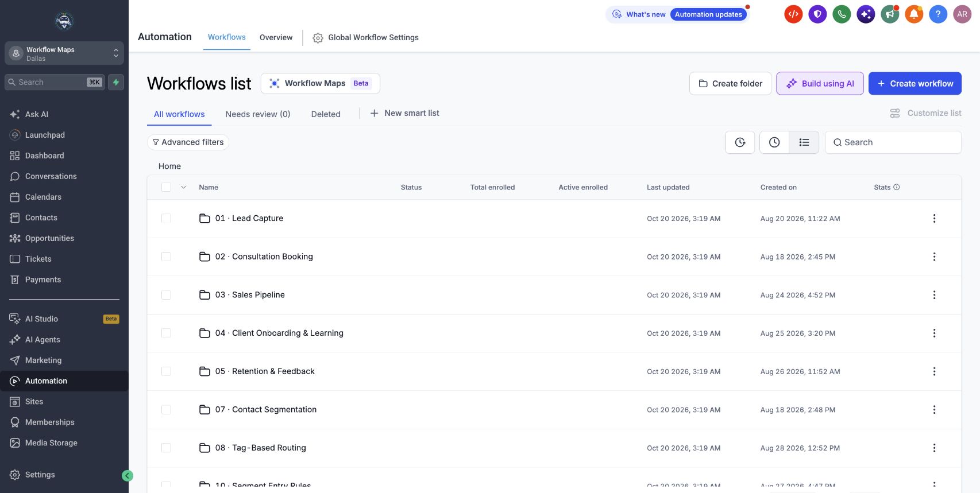This screenshot has height=493, width=980.
Task: Open Advanced filters
Action: (188, 142)
